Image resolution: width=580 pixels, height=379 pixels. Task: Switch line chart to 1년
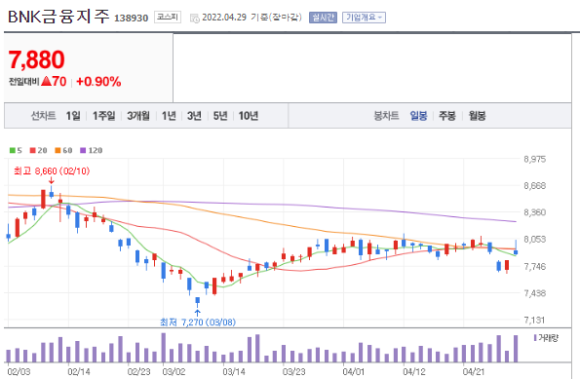[x=169, y=116]
